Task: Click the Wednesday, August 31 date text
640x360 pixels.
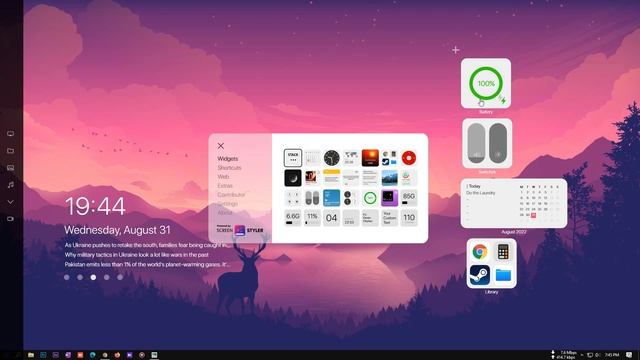Action: coord(117,230)
